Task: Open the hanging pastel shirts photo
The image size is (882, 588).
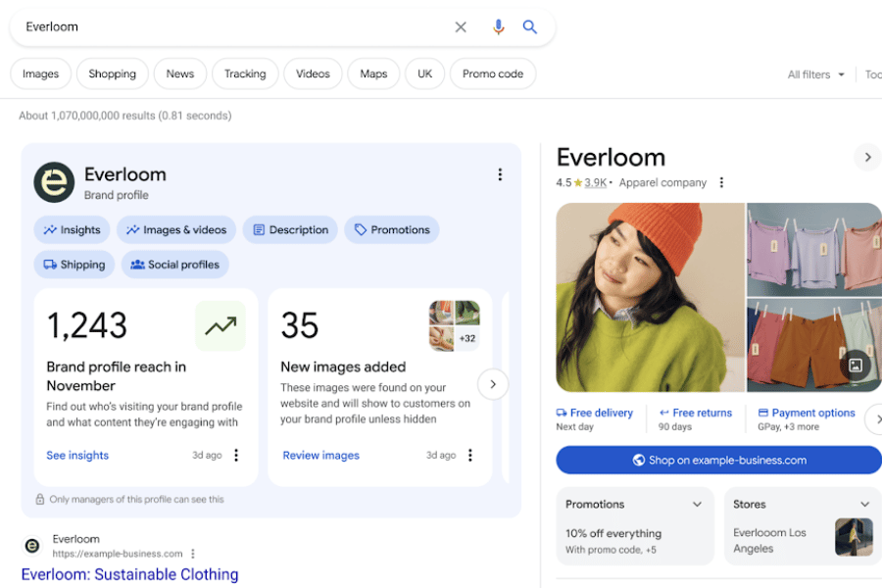Action: (813, 249)
